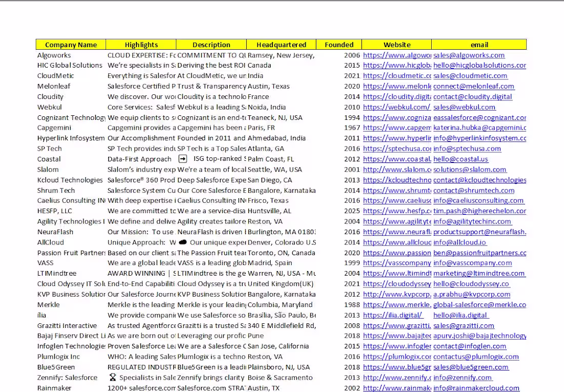Image resolution: width=564 pixels, height=392 pixels.
Task: Click the email column header
Action: 479,45
